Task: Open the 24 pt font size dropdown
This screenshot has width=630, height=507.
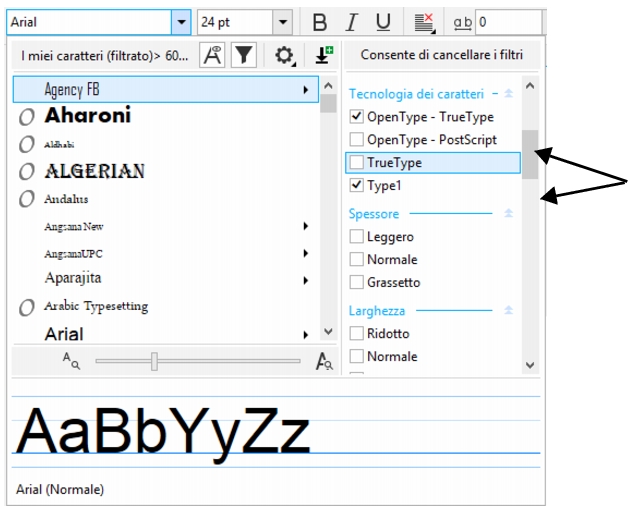Action: 283,22
